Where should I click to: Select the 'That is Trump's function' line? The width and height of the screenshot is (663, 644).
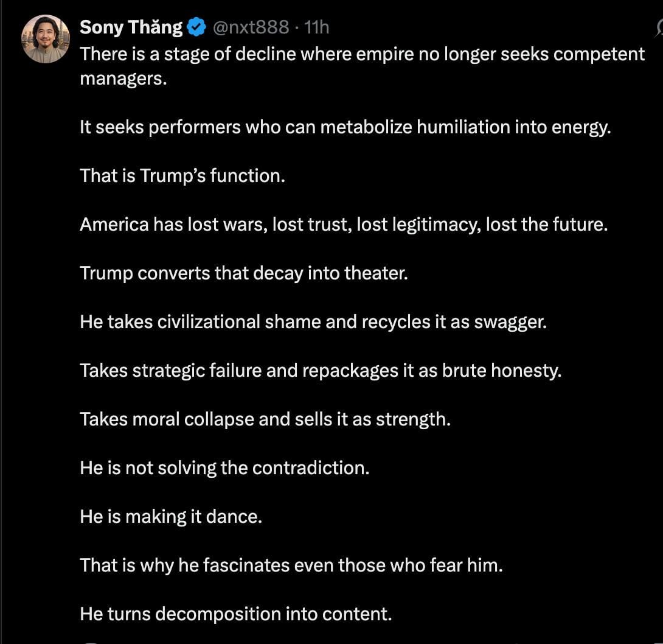[x=182, y=175]
